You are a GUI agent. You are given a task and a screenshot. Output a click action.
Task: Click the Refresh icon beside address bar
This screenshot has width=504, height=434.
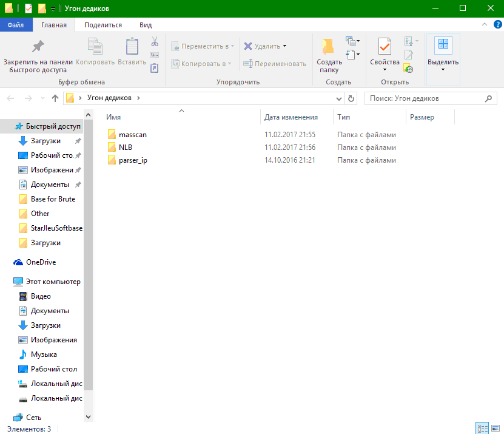351,98
